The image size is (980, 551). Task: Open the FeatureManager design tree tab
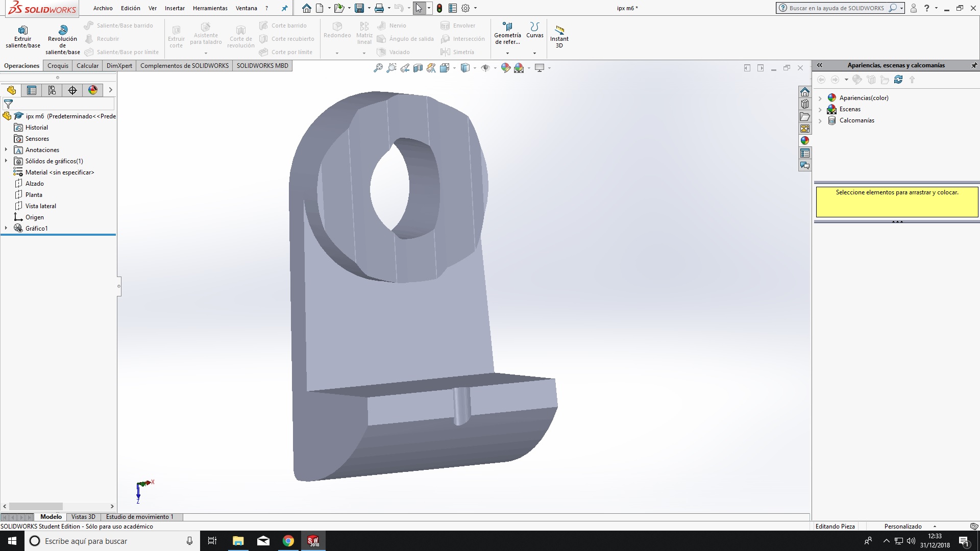click(x=11, y=90)
